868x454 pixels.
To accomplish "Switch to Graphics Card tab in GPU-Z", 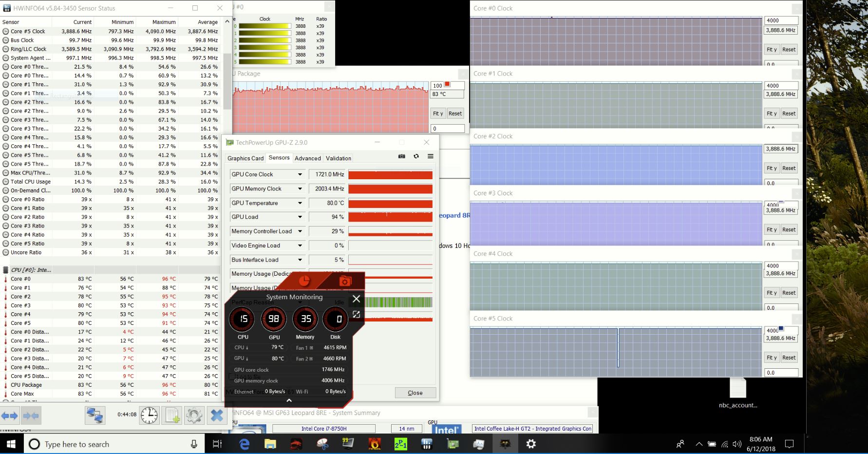I will (245, 158).
